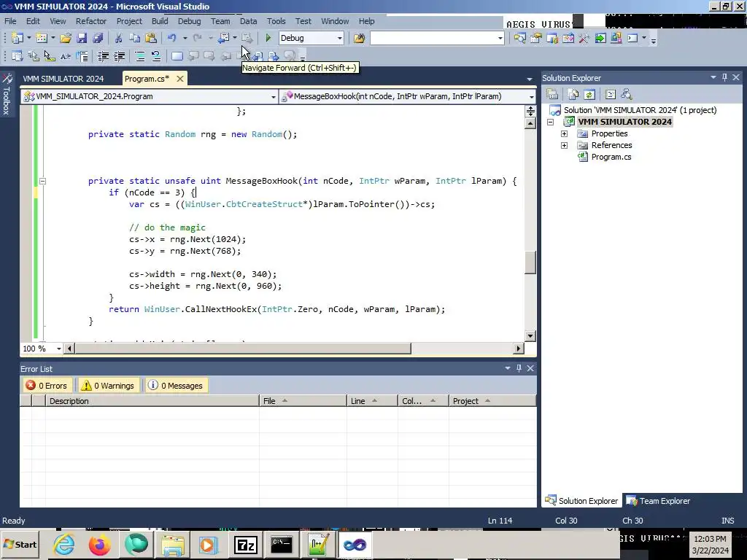Open Solution Explorer from the main toolbar icon
This screenshot has width=747, height=560.
coord(519,38)
